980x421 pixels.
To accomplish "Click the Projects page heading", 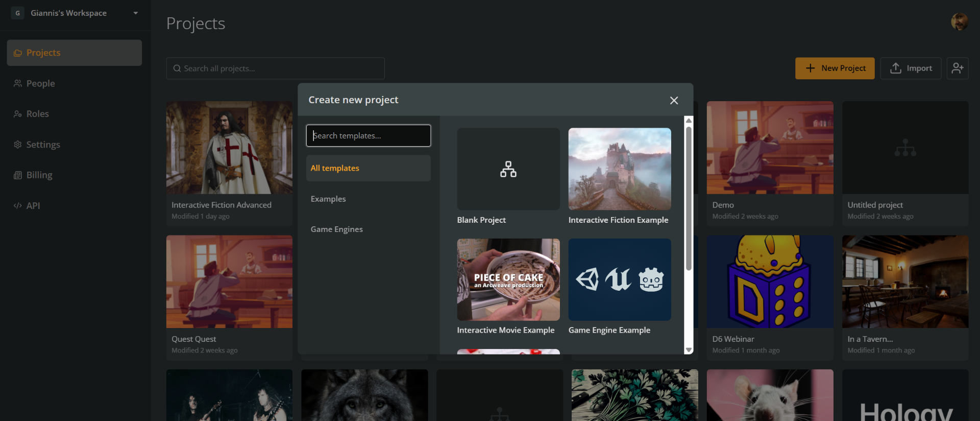I will (x=195, y=24).
